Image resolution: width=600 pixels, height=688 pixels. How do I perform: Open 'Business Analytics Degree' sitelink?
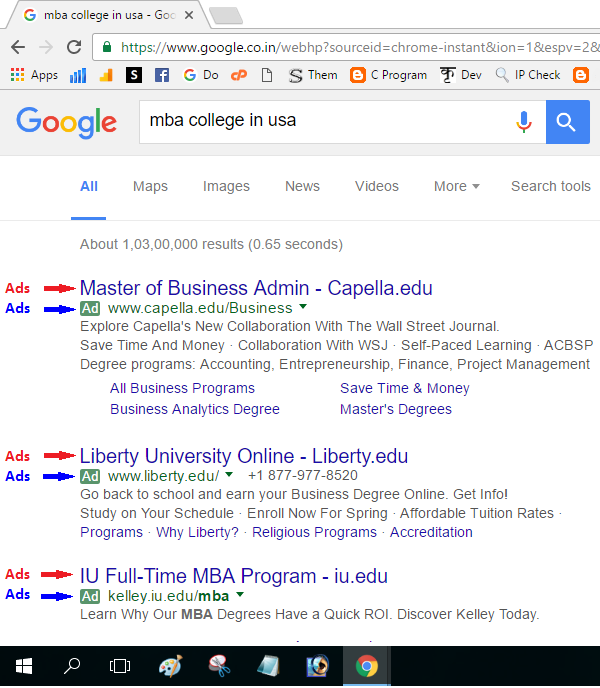[195, 409]
